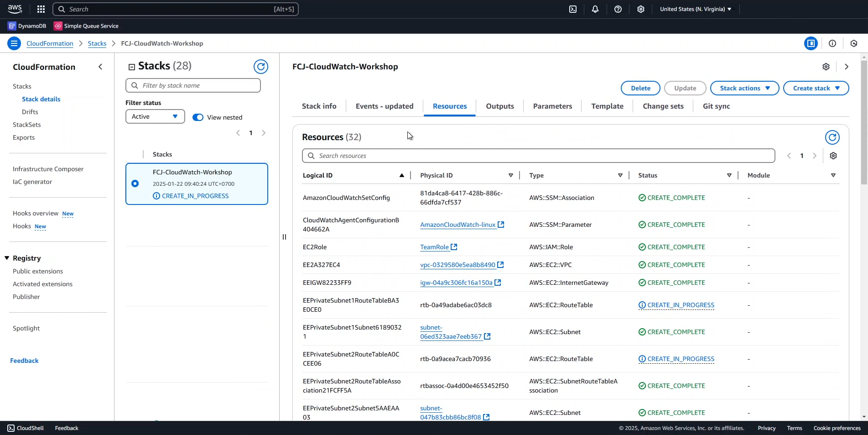Open TeamRole external link icon

point(454,247)
